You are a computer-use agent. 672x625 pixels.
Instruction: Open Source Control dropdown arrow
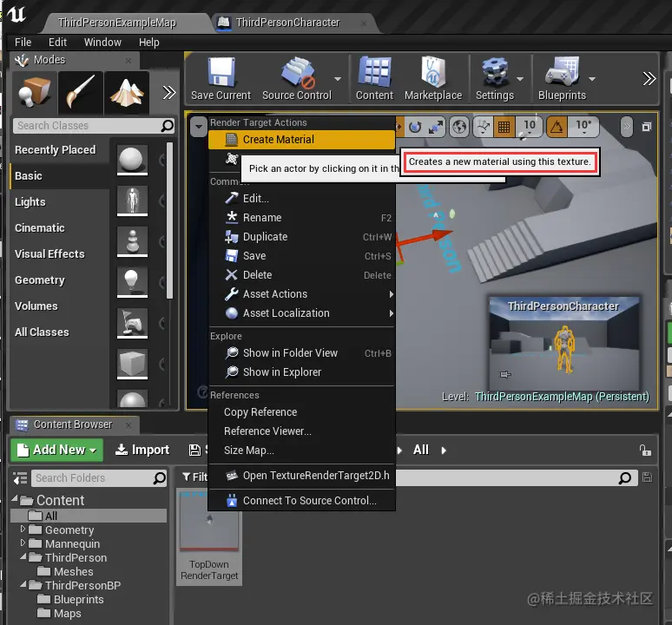pos(338,79)
